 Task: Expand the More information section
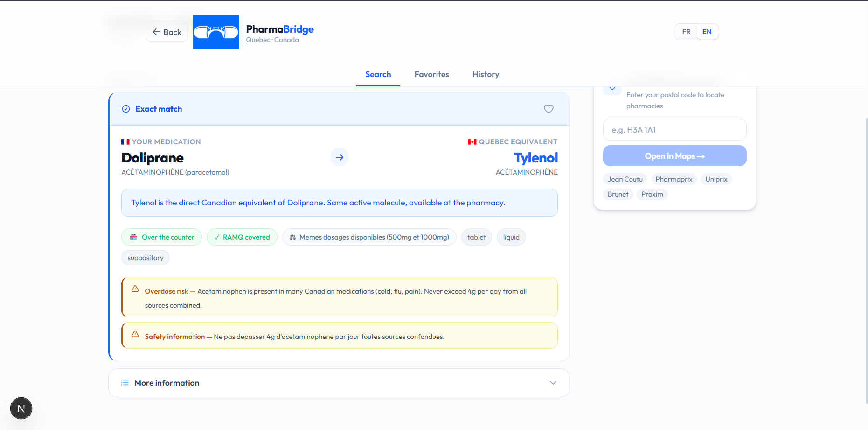tap(339, 383)
